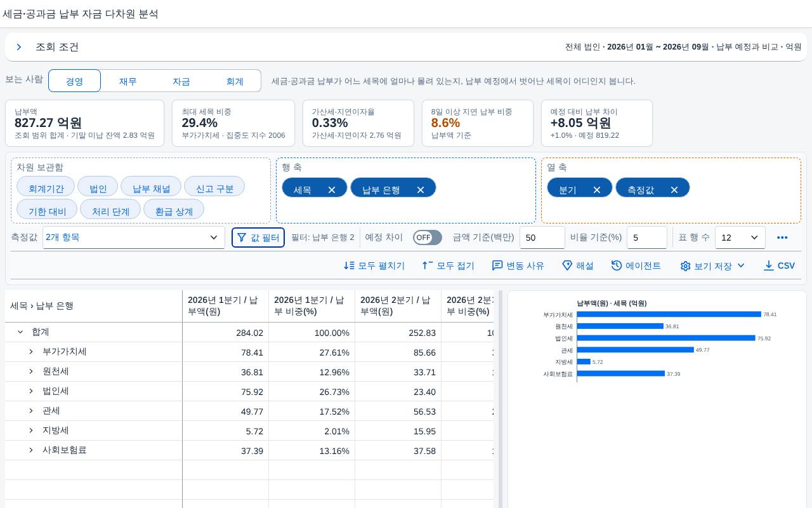This screenshot has height=508, width=812.
Task: Click the 비율 기준(%) input field
Action: click(x=647, y=237)
